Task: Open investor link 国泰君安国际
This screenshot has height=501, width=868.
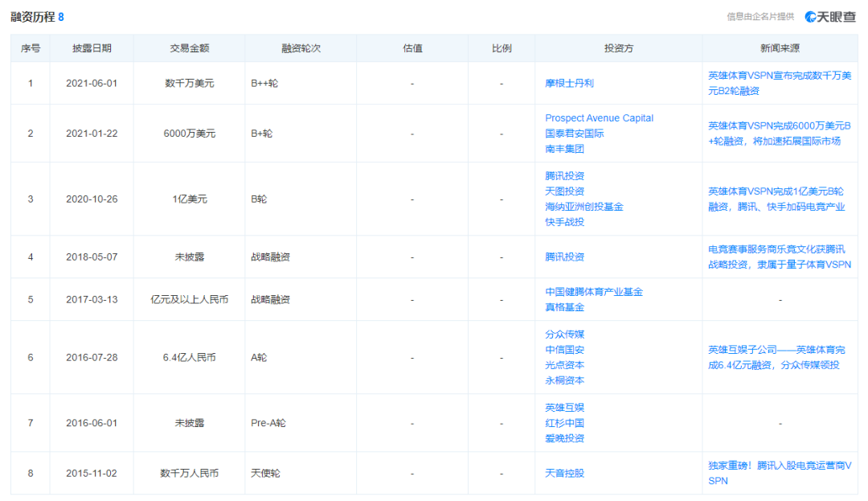Action: pos(574,133)
